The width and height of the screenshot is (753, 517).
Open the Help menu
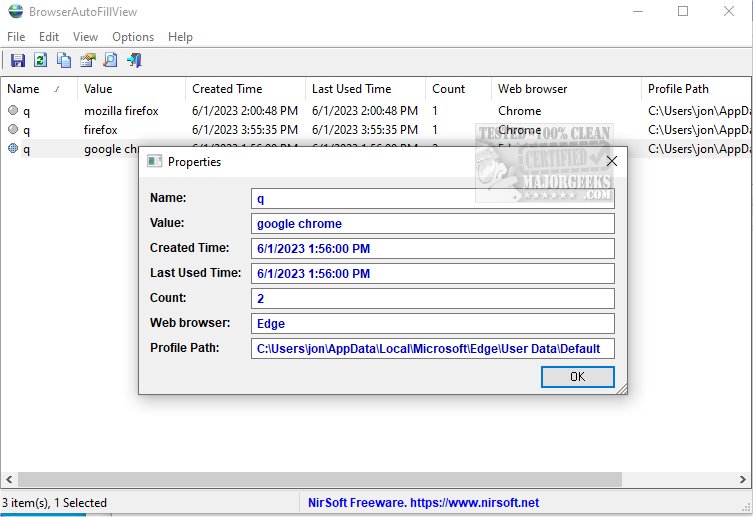click(180, 37)
